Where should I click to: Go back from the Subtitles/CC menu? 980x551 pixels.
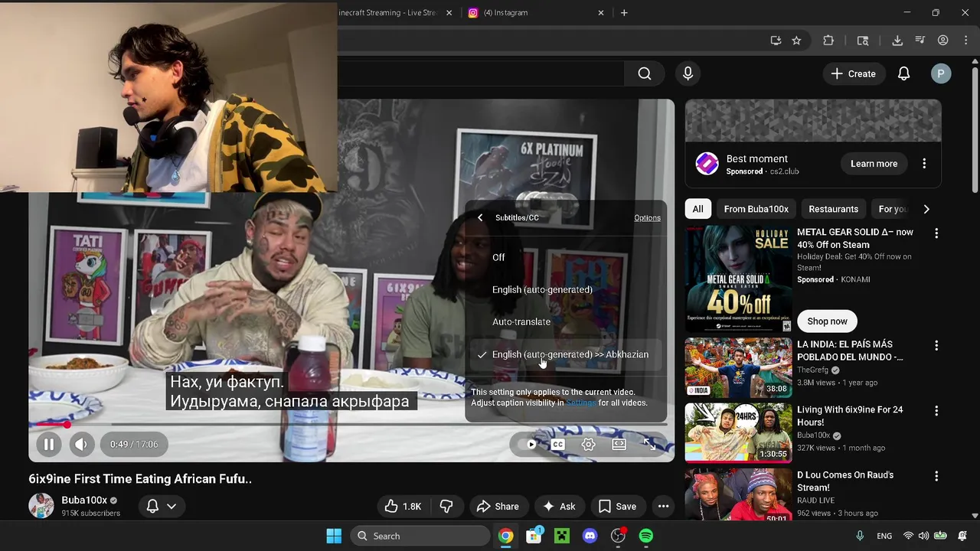pyautogui.click(x=480, y=217)
